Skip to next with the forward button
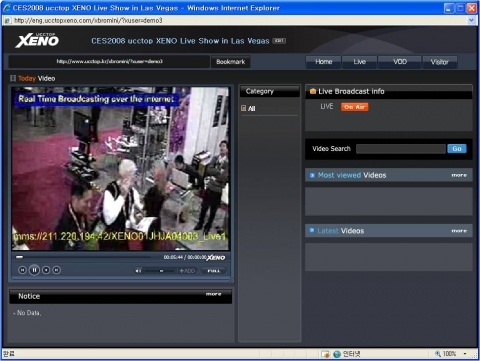The image size is (480, 361). point(57,270)
